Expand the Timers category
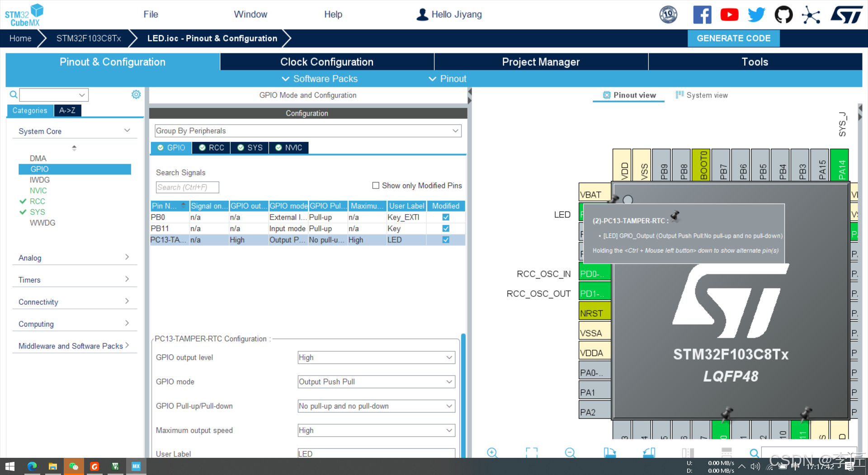The width and height of the screenshot is (868, 475). [75, 280]
